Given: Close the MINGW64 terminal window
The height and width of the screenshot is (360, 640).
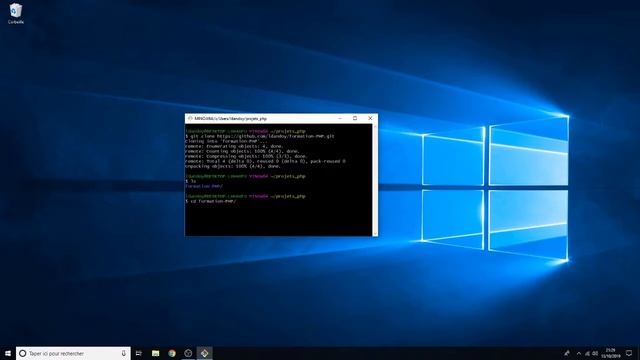Looking at the screenshot, I should pos(370,118).
